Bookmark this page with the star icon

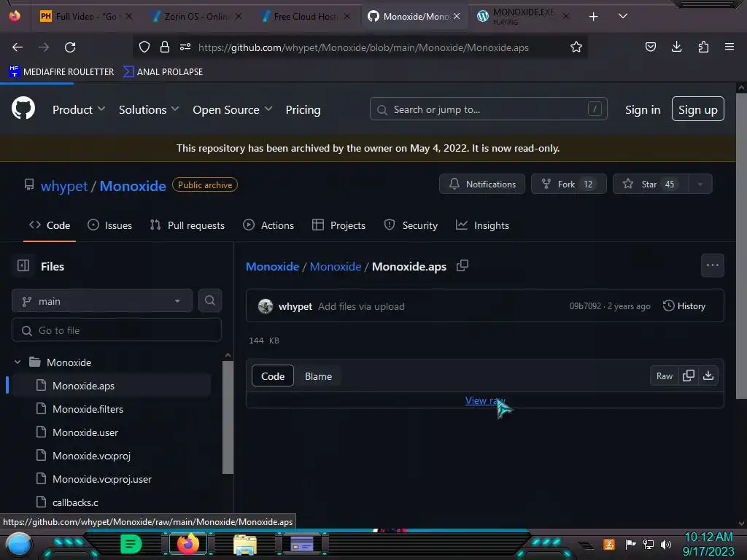(576, 47)
